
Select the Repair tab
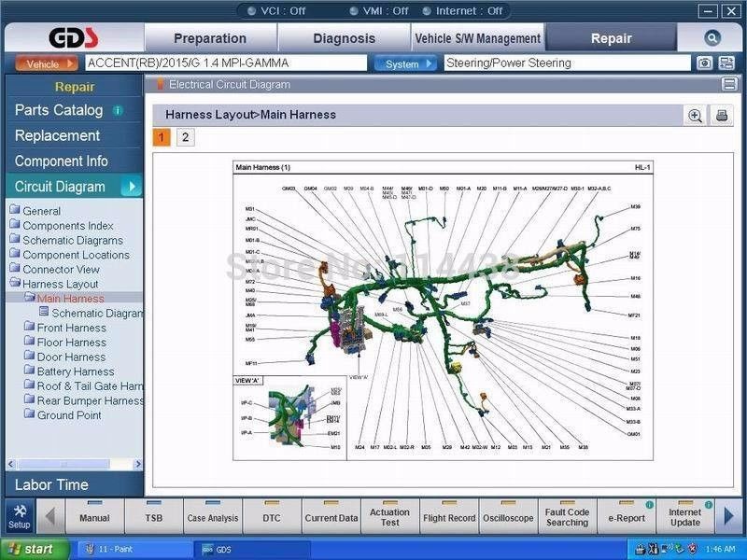(612, 38)
